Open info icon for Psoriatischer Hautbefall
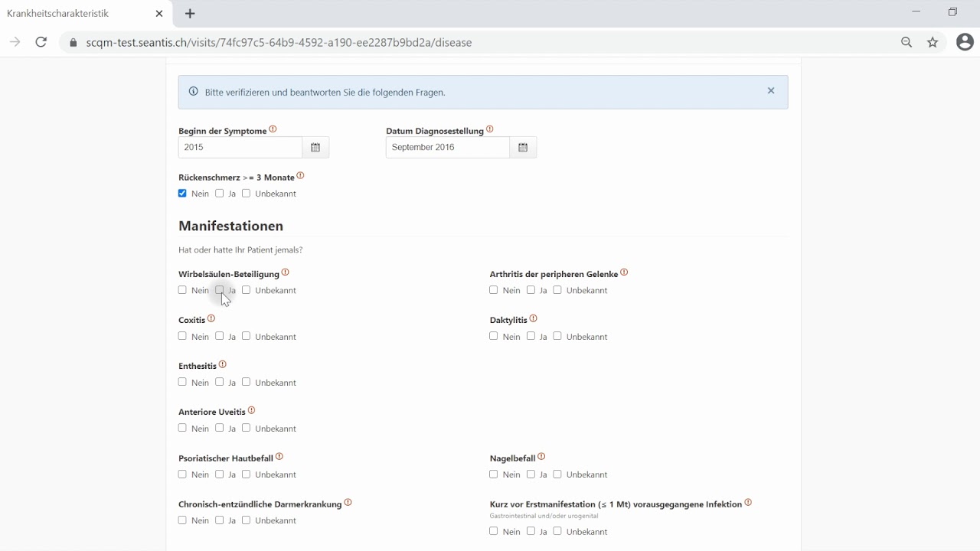This screenshot has height=551, width=980. point(279,456)
